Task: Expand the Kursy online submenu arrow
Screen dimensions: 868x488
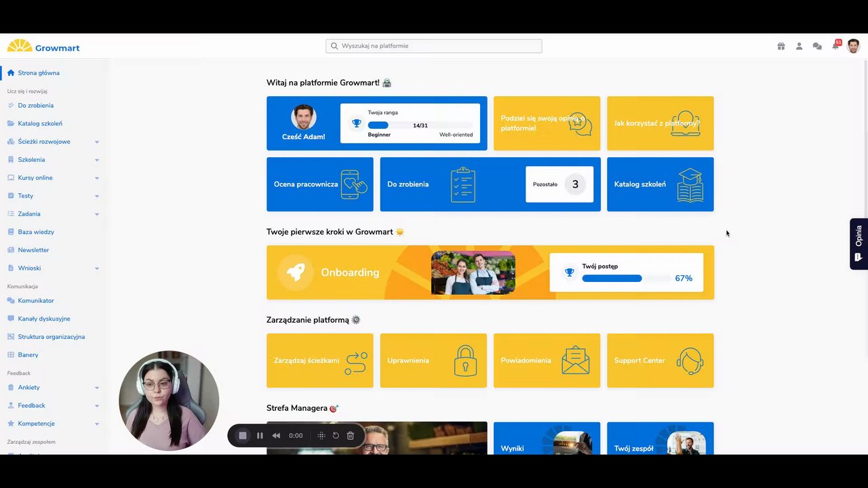Action: [x=97, y=178]
